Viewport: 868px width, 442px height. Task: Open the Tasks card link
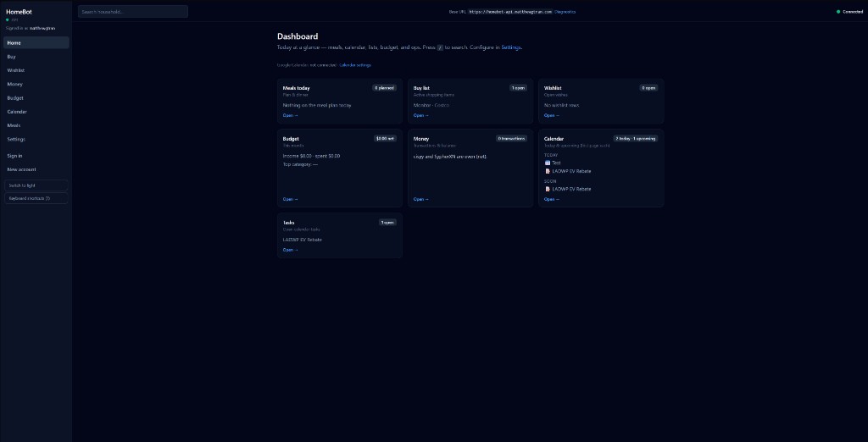(291, 250)
